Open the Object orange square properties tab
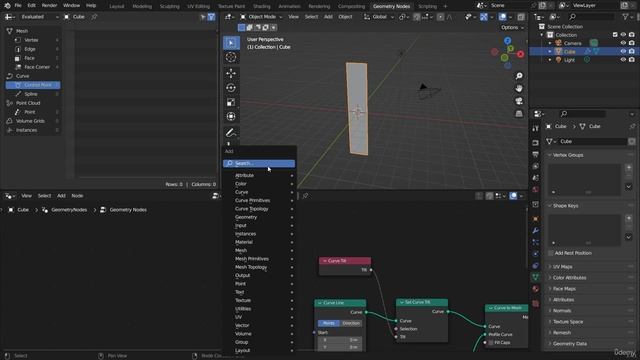Image resolution: width=640 pixels, height=360 pixels. (536, 219)
